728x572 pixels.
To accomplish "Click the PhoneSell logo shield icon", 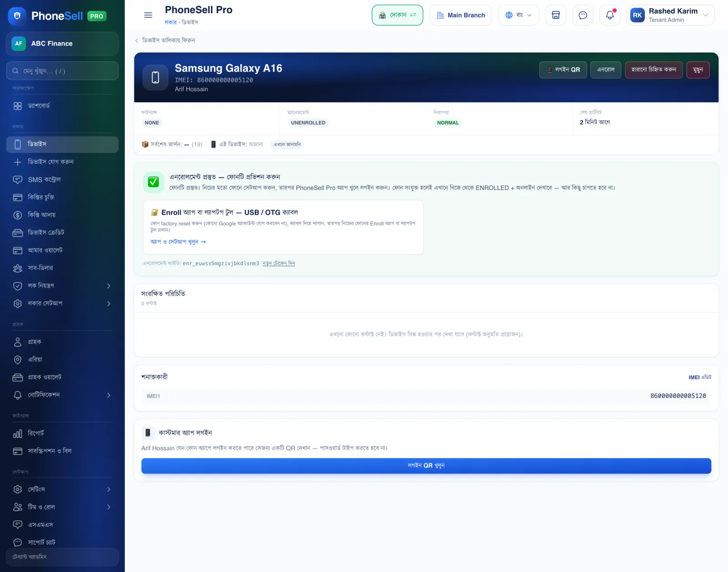I will coord(17,16).
